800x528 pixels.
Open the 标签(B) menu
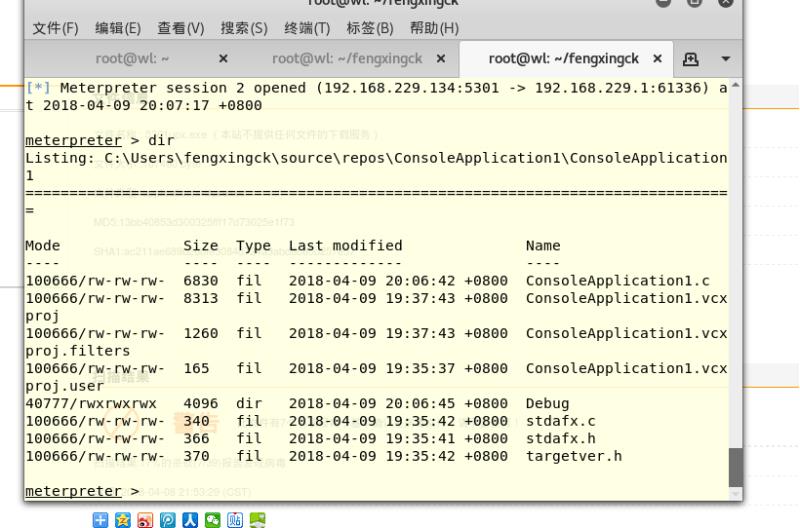370,28
